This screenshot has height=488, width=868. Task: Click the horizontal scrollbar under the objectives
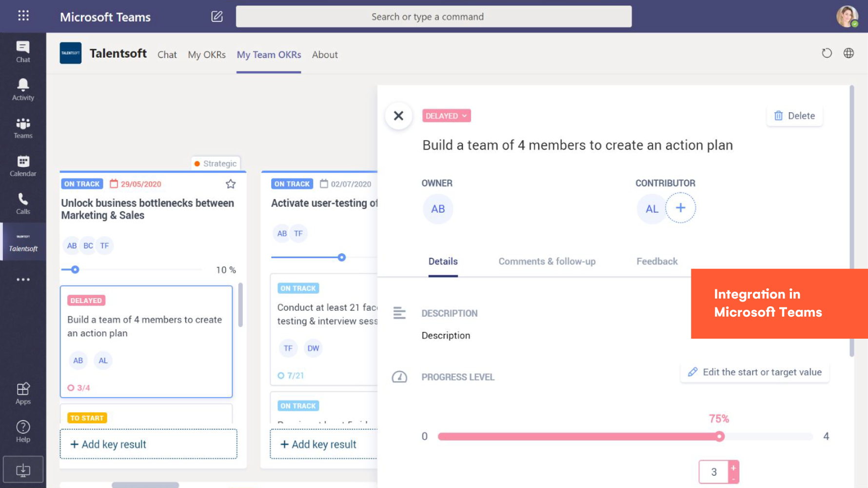[145, 485]
